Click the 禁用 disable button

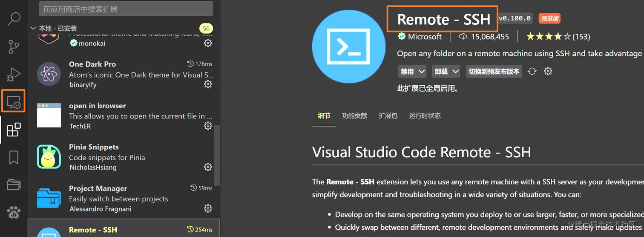[x=407, y=71]
